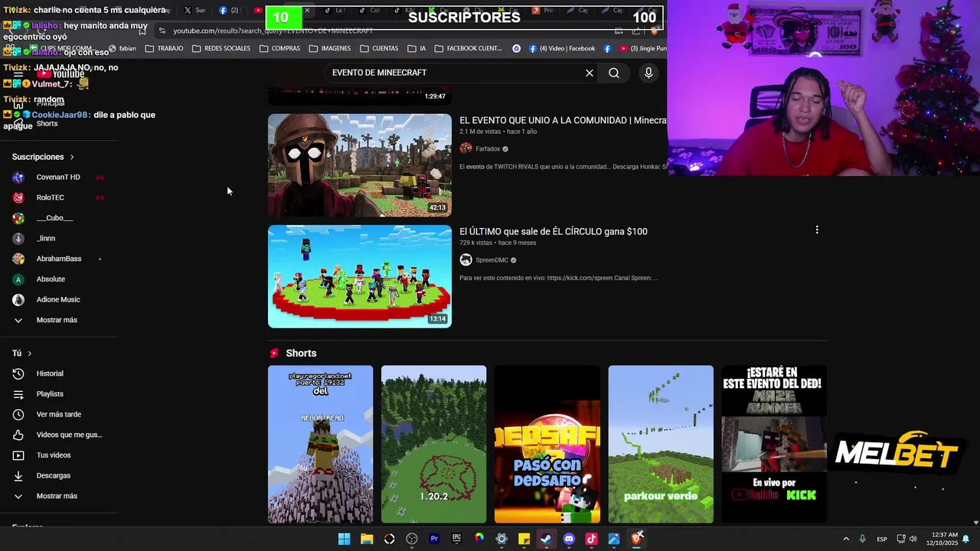Open Tus videos in the sidebar

52,455
